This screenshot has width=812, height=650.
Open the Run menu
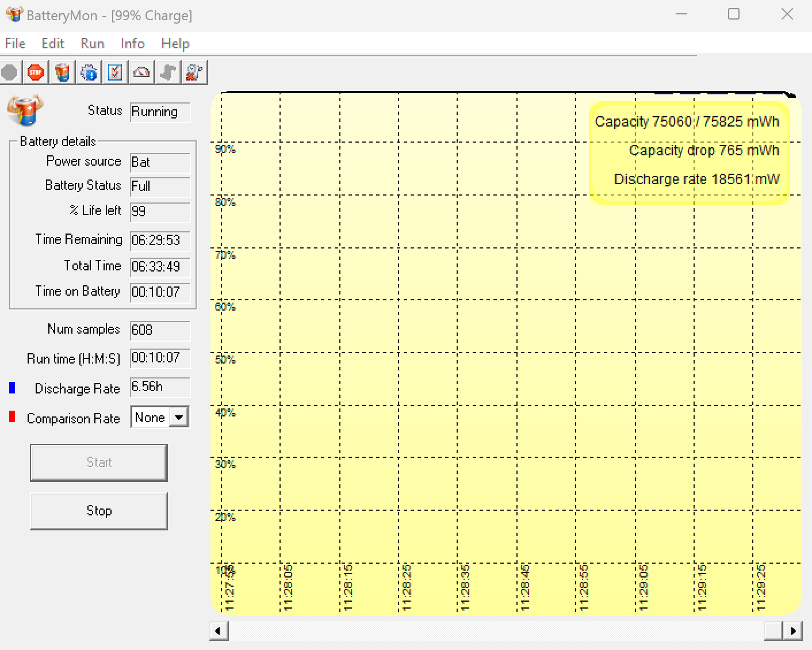93,44
